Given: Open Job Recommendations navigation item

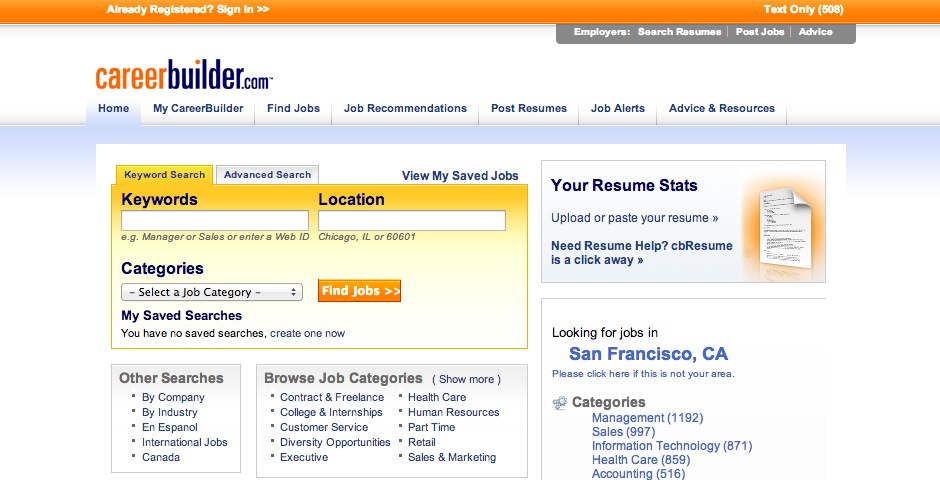Looking at the screenshot, I should [405, 108].
